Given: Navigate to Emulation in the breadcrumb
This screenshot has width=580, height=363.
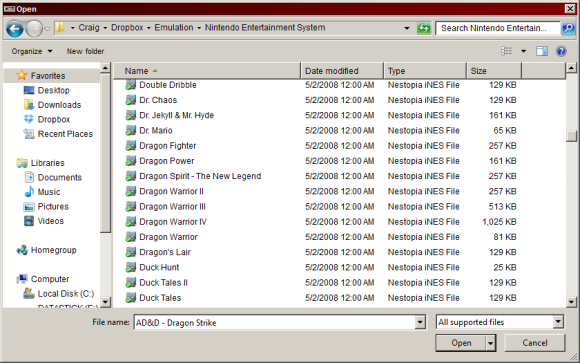Looking at the screenshot, I should [173, 28].
